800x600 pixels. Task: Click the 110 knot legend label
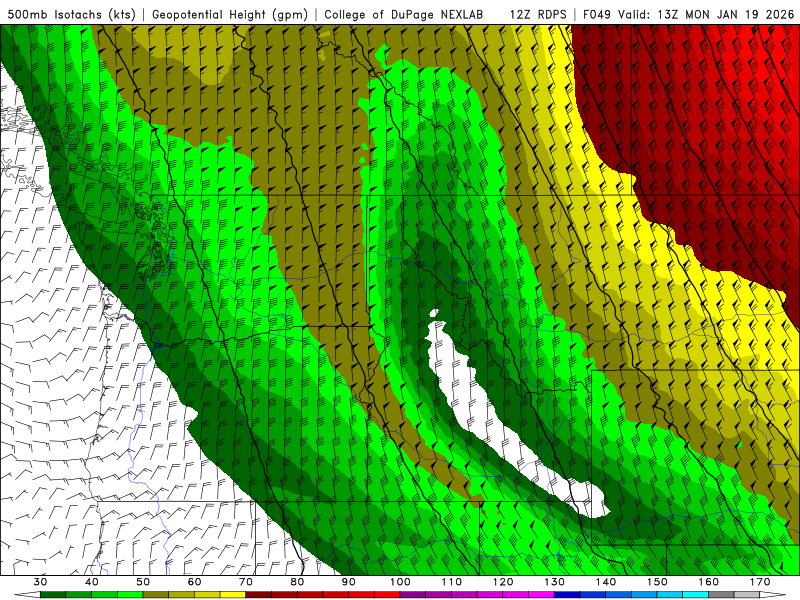click(x=452, y=582)
